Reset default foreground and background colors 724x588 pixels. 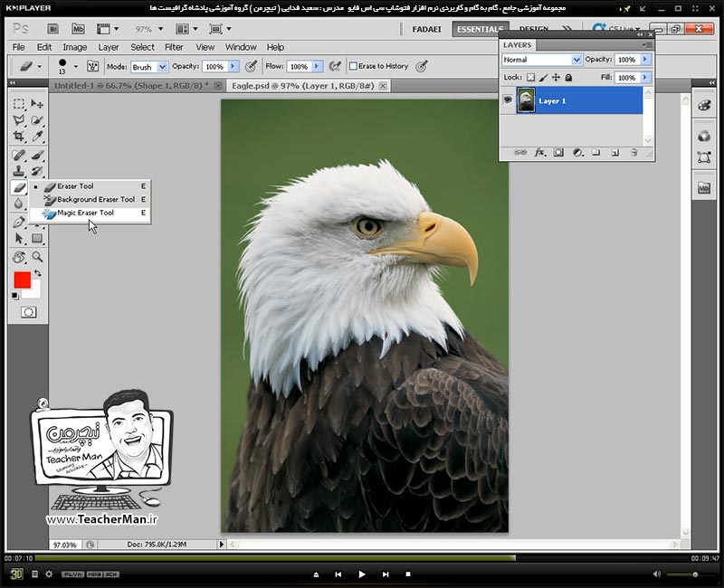15,296
